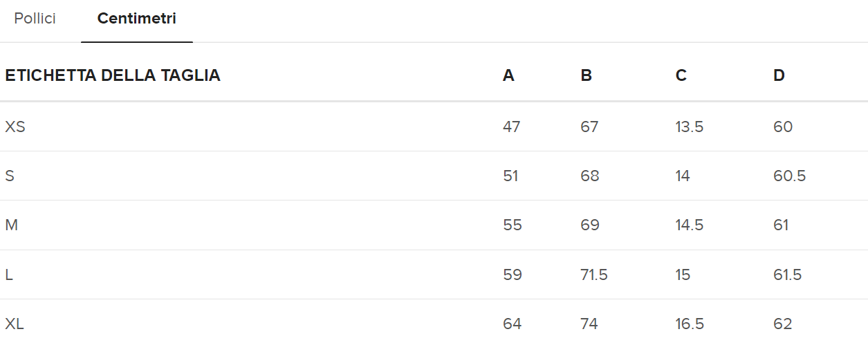
Task: Click the XL value 64 in column A
Action: tap(513, 324)
